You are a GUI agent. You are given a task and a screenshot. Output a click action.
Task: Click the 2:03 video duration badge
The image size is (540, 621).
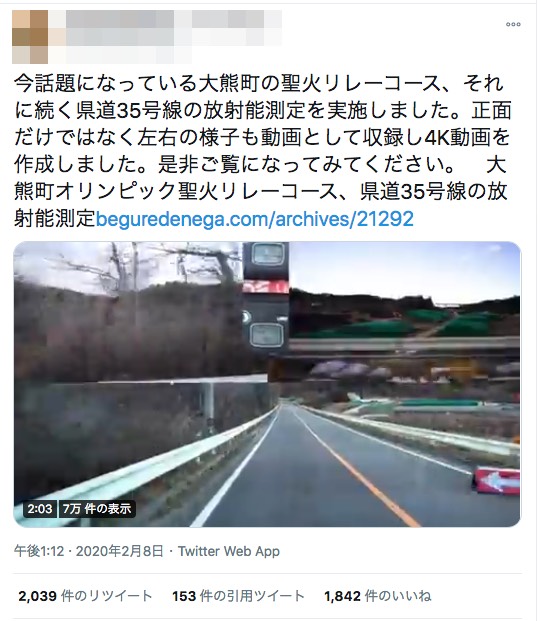coord(39,509)
